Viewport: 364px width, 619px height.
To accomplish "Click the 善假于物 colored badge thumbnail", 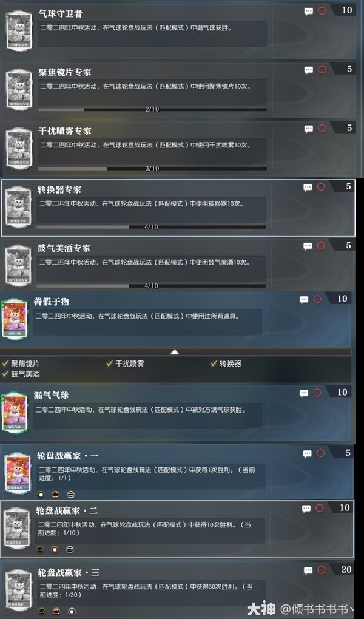I will (x=15, y=319).
